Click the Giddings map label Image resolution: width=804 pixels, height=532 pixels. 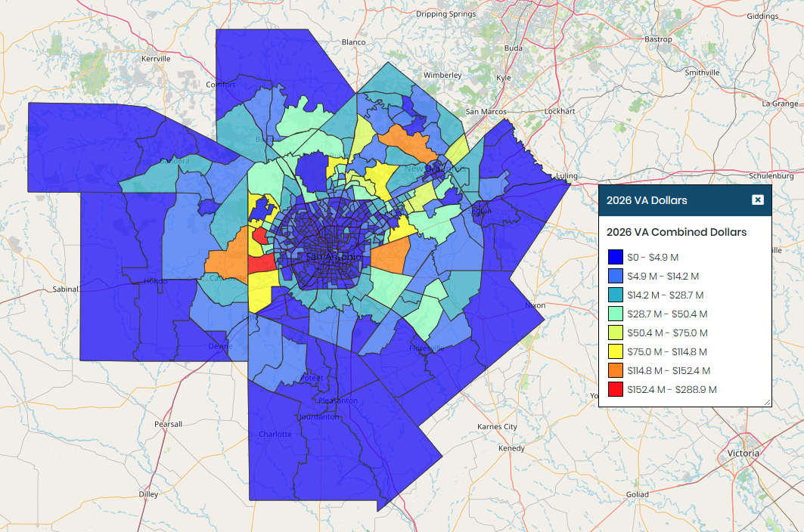[762, 17]
